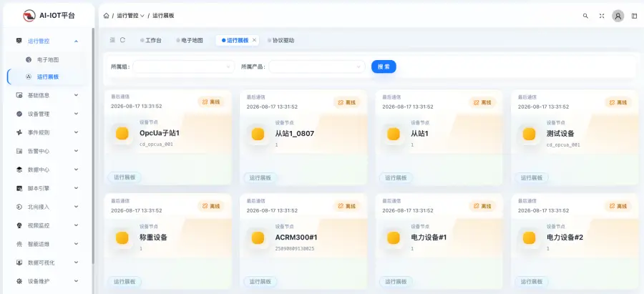Expand the 设备管理 menu chevron
Viewport: 644px width, 294px height.
point(76,114)
